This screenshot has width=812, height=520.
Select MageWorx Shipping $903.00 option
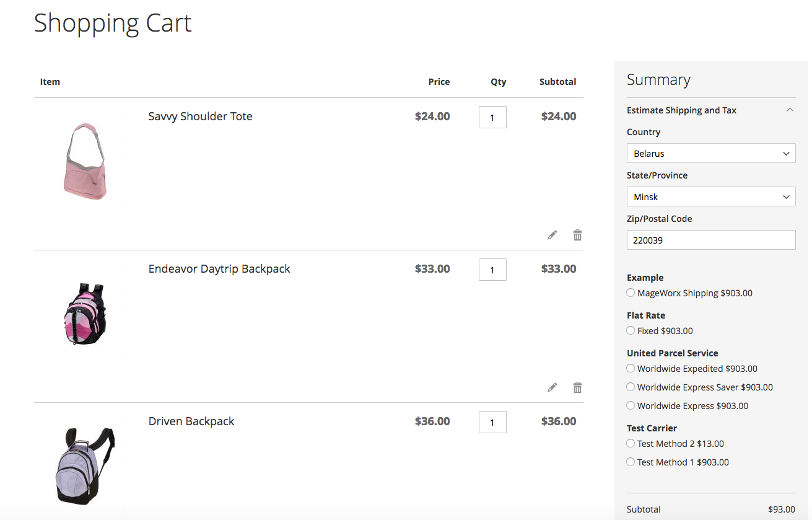[631, 293]
